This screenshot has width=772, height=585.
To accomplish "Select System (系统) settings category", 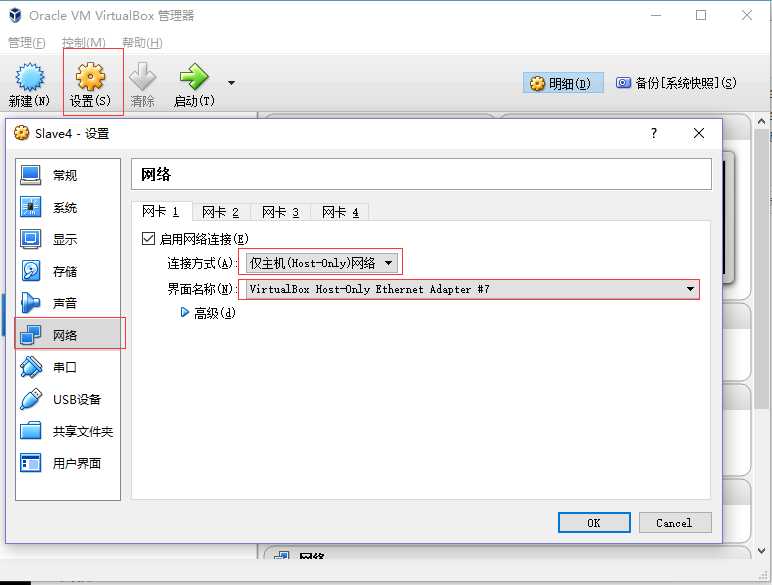I will click(68, 207).
